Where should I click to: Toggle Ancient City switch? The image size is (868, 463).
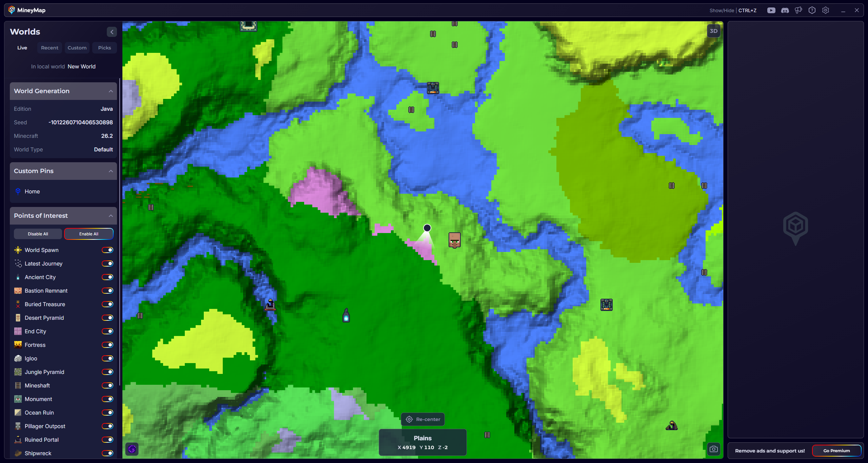click(x=107, y=277)
